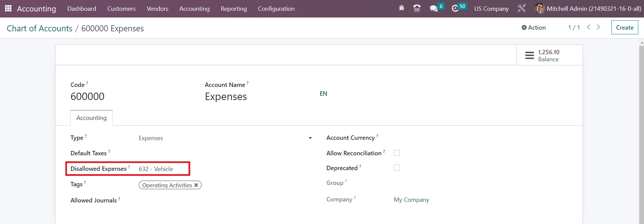644x224 pixels.
Task: Click the Studio wrench tools icon
Action: [x=521, y=8]
